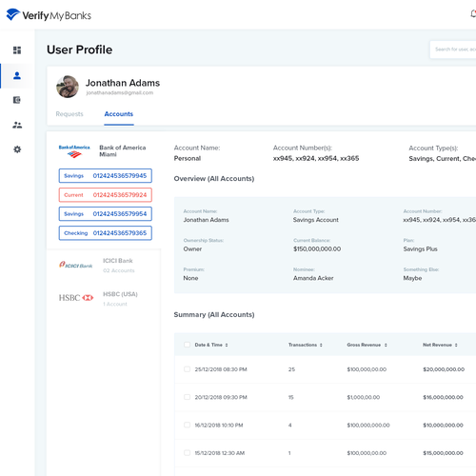476x476 pixels.
Task: Open the wallet sidebar icon
Action: pos(17,100)
